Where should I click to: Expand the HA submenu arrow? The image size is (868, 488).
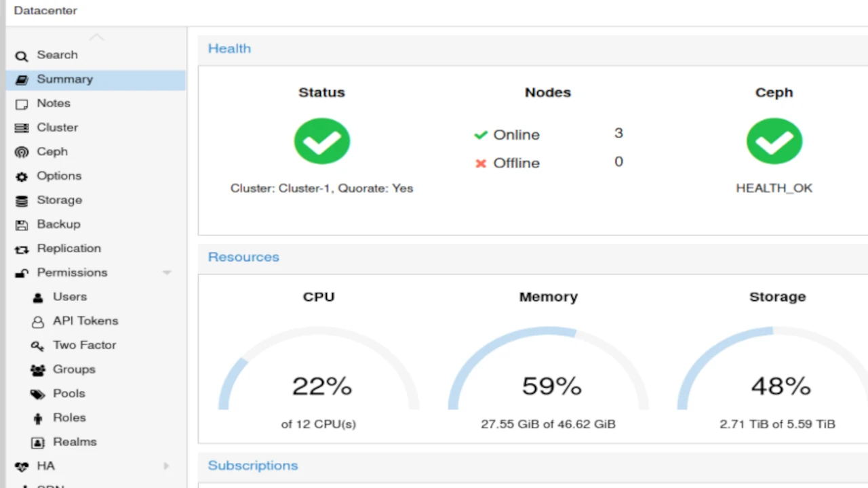167,466
